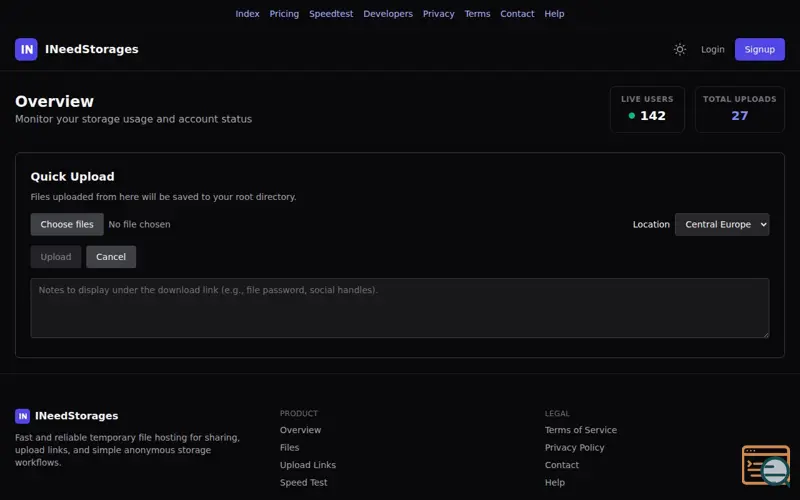
Task: Open the Contact link in top nav
Action: tap(517, 14)
